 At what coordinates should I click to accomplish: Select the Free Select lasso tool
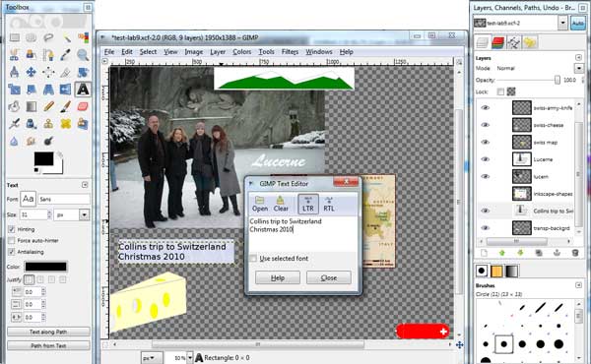point(48,37)
